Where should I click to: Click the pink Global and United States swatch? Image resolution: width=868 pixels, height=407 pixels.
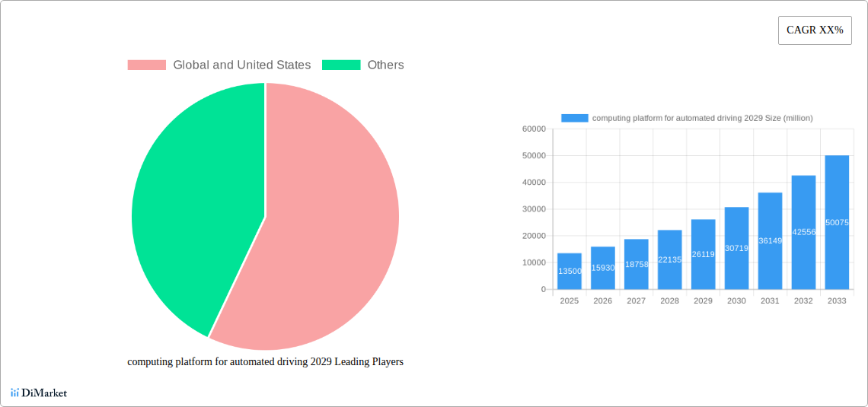click(146, 65)
